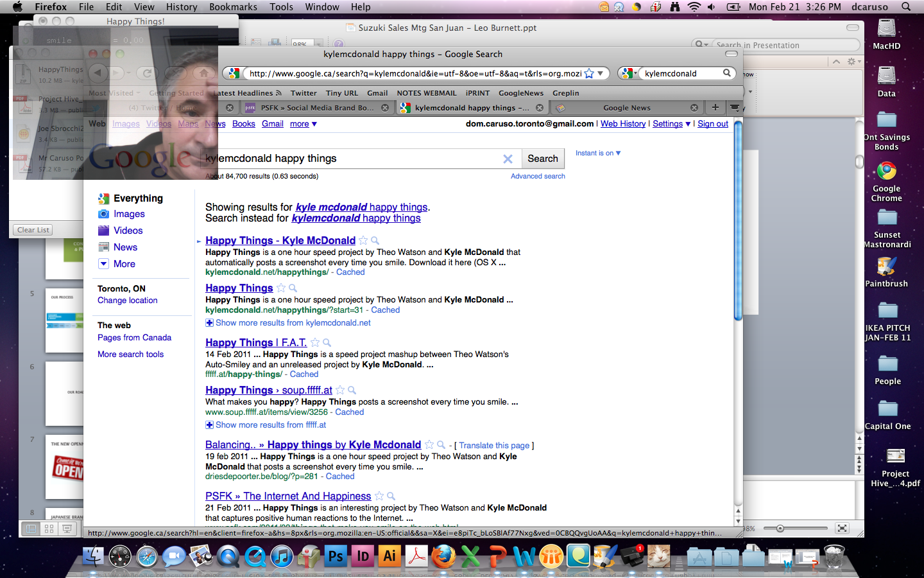Preview the Happy Things | F.A.T. result via magnifier
The height and width of the screenshot is (578, 924).
point(327,343)
